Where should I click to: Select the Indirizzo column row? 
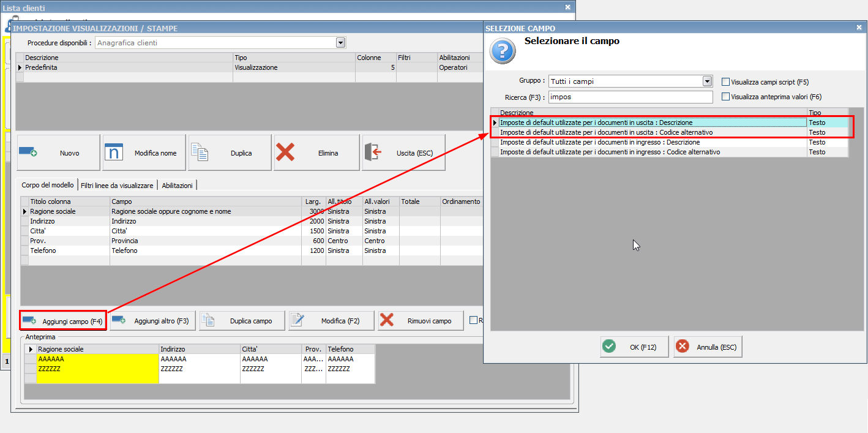[252, 221]
